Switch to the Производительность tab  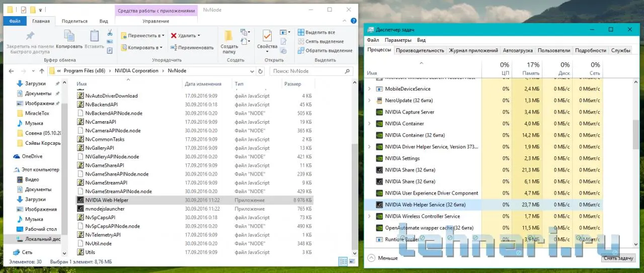coord(420,50)
